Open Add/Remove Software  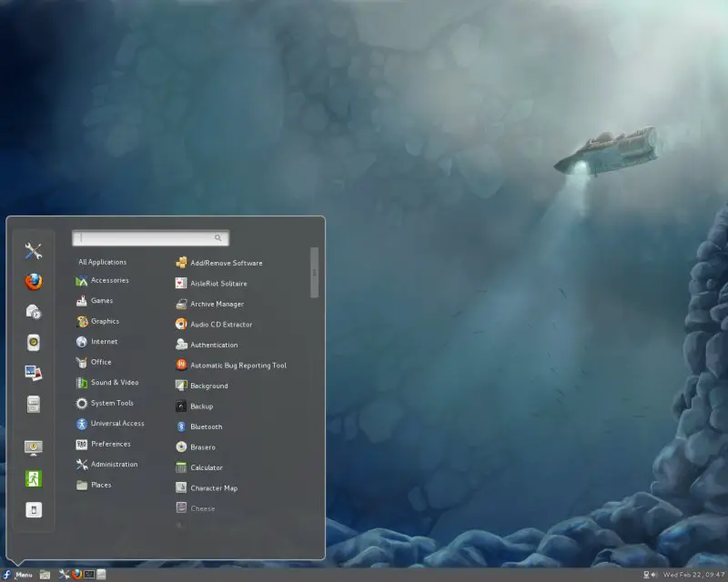click(226, 263)
